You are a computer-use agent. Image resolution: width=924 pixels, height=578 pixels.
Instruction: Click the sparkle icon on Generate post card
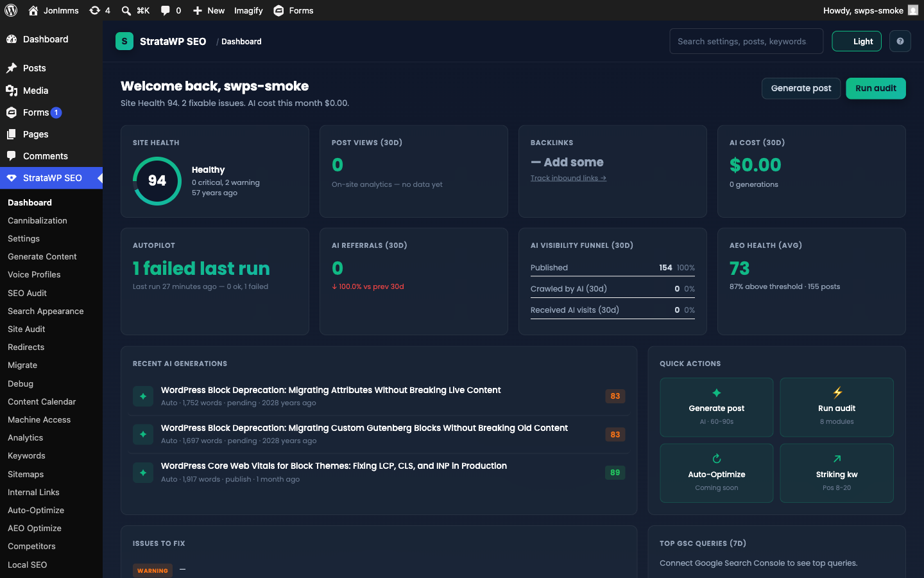coord(717,392)
